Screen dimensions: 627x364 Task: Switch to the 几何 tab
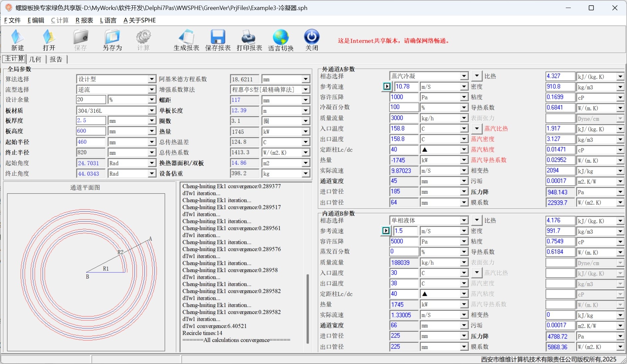(x=35, y=59)
